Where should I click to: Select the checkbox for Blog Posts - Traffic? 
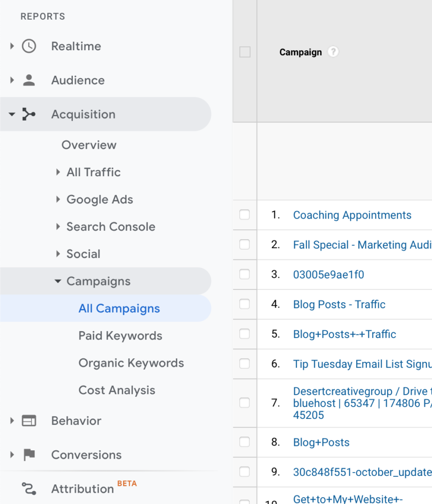coord(245,304)
